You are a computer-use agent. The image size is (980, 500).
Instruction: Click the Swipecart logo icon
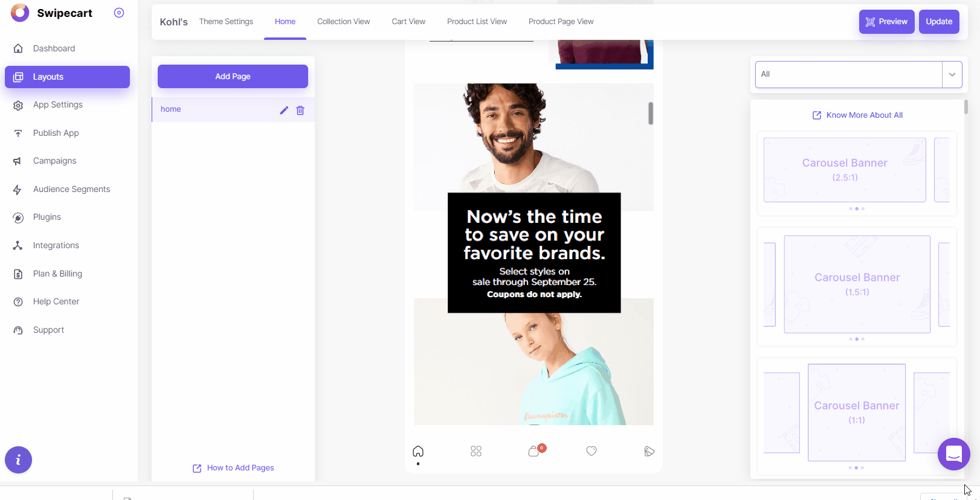pos(20,13)
